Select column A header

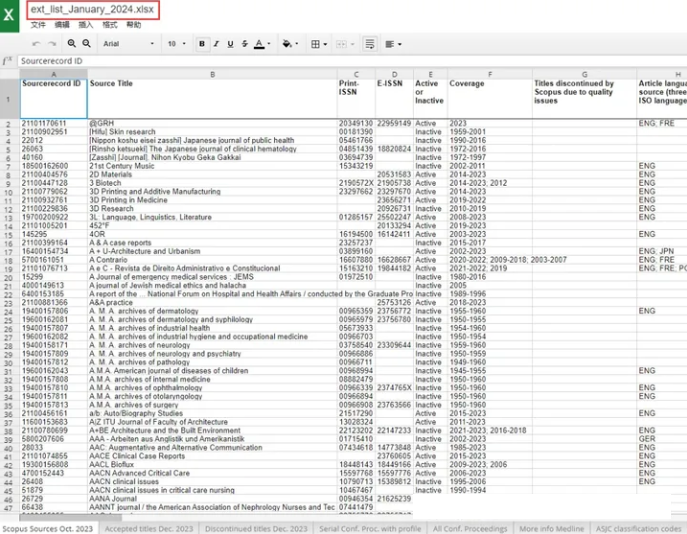(53, 74)
